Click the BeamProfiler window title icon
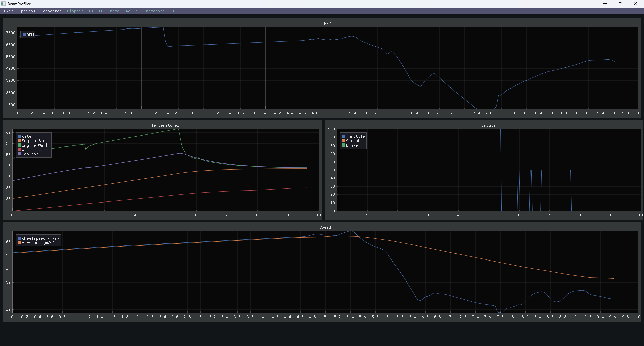Image resolution: width=644 pixels, height=346 pixels. click(3, 4)
